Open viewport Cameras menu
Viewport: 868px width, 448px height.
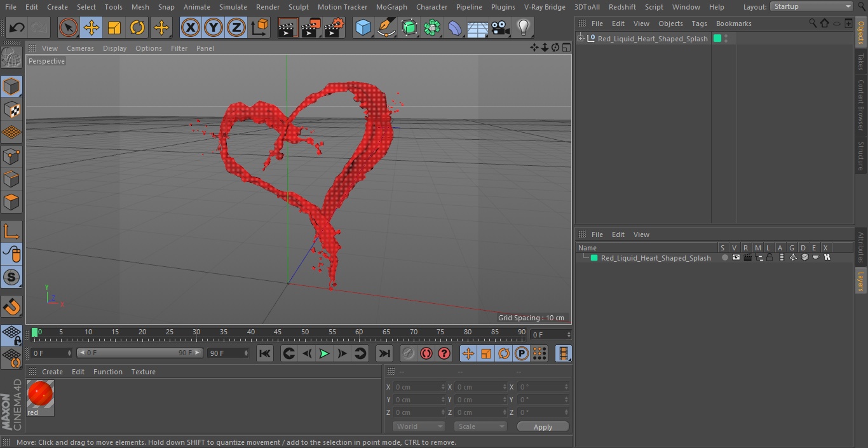point(80,48)
